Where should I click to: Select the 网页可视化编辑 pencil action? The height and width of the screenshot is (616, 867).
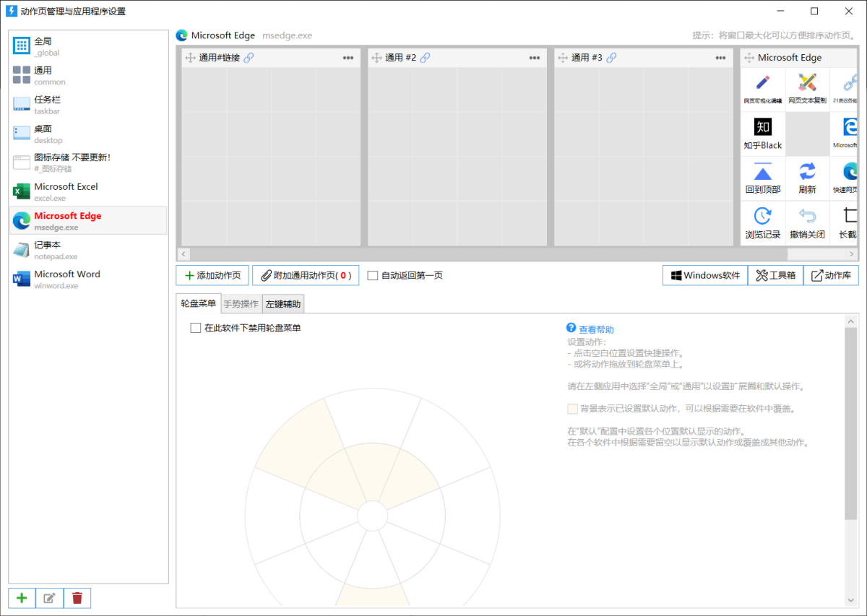click(x=763, y=89)
